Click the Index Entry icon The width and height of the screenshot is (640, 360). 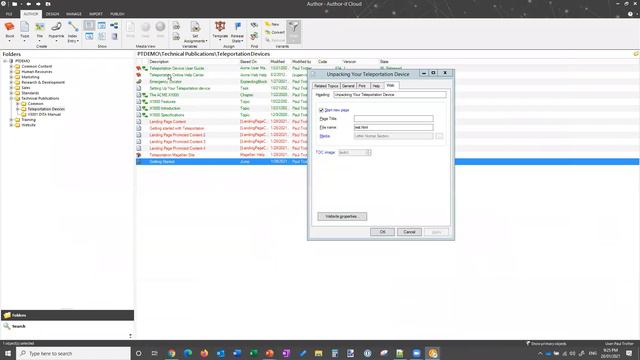click(x=73, y=27)
